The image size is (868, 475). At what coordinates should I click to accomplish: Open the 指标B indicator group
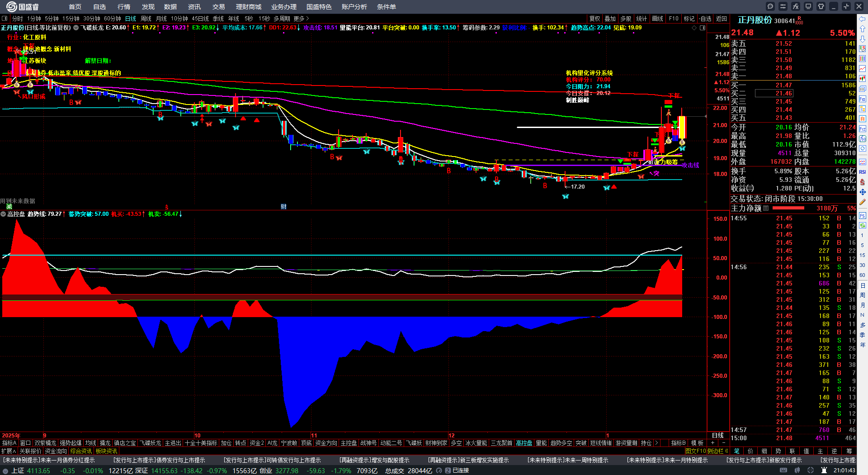click(x=678, y=443)
